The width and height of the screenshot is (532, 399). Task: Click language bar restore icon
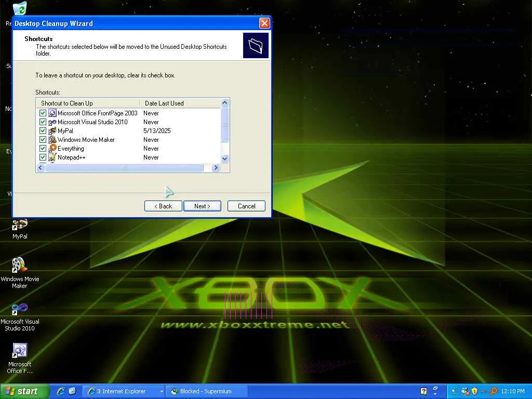click(435, 389)
